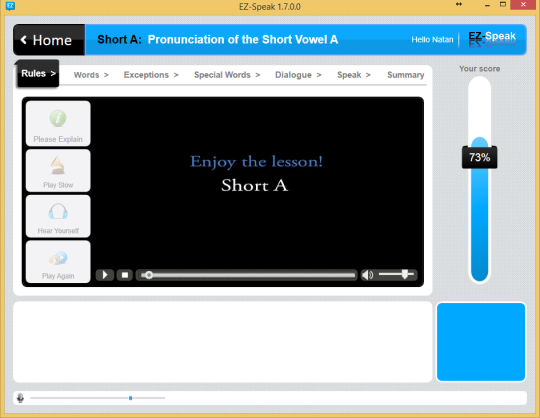Screen dimensions: 540x418
Task: Open the Exceptions tab
Action: 151,75
